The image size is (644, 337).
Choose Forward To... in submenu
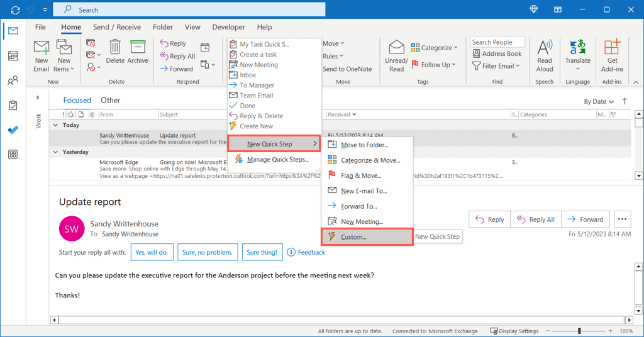pyautogui.click(x=367, y=206)
